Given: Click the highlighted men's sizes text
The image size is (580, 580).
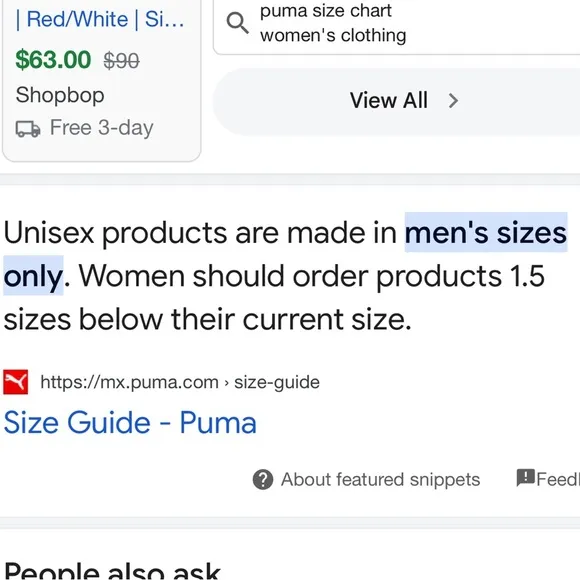Looking at the screenshot, I should [486, 233].
